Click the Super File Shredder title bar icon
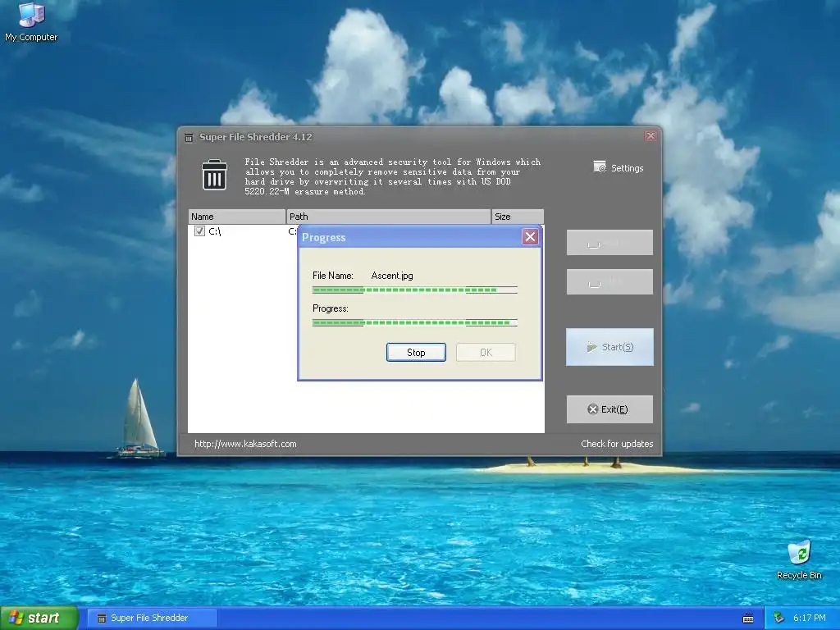Screen dimensions: 840x630 pyautogui.click(x=189, y=138)
